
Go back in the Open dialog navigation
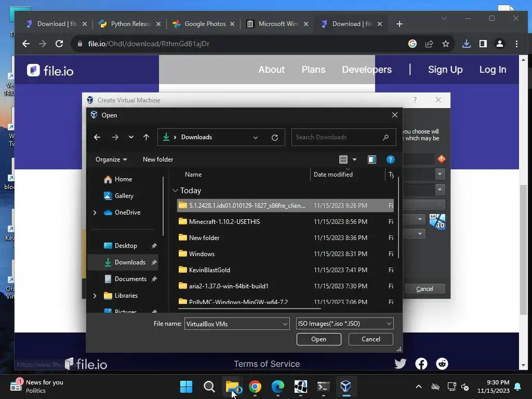pos(97,137)
